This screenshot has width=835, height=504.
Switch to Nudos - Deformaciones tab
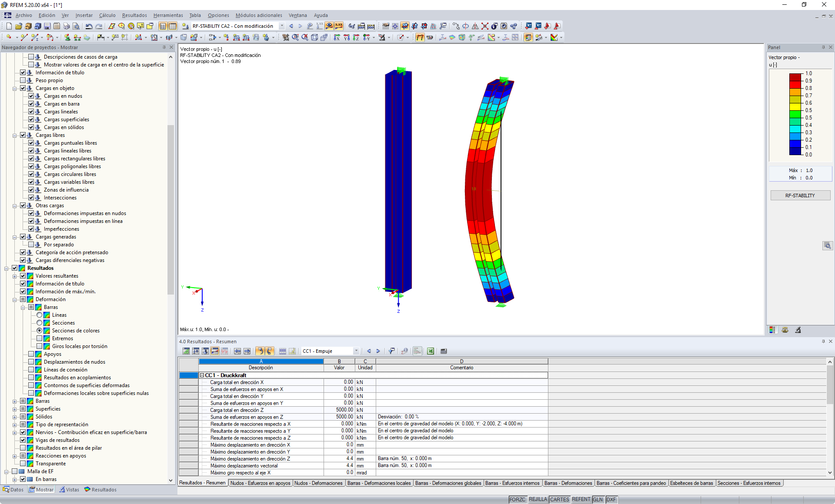[318, 483]
